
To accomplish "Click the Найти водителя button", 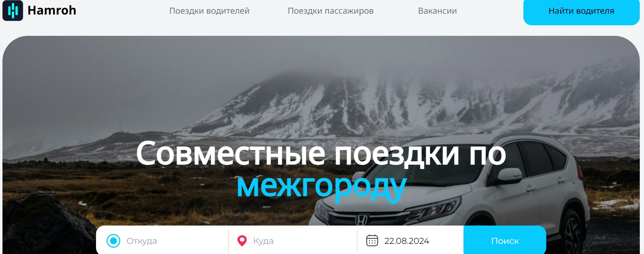I will point(581,12).
